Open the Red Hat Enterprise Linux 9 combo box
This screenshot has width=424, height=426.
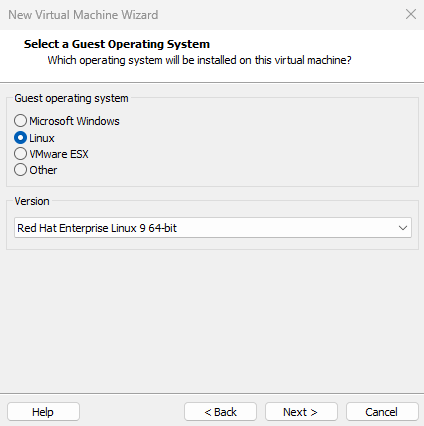213,228
